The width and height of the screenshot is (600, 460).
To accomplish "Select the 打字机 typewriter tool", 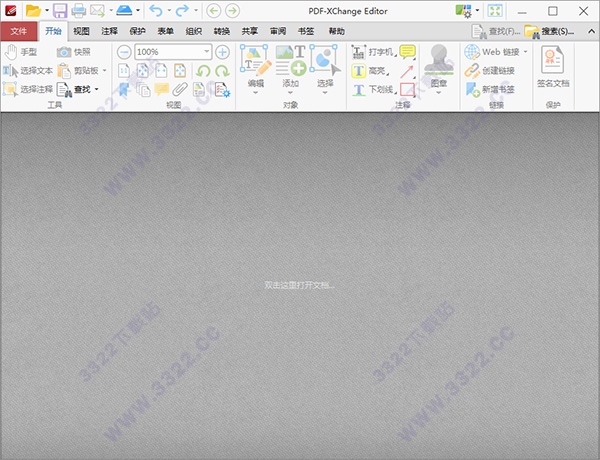I will (372, 52).
